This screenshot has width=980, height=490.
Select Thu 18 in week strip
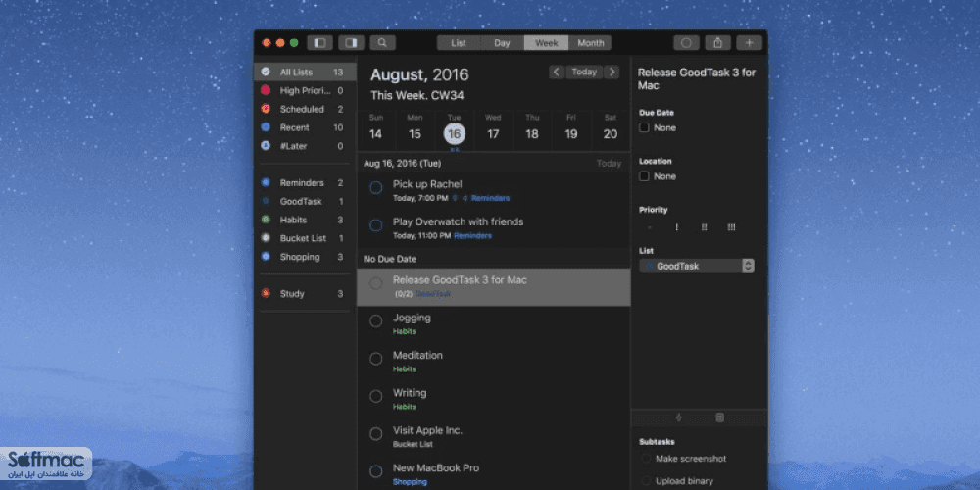click(x=532, y=130)
